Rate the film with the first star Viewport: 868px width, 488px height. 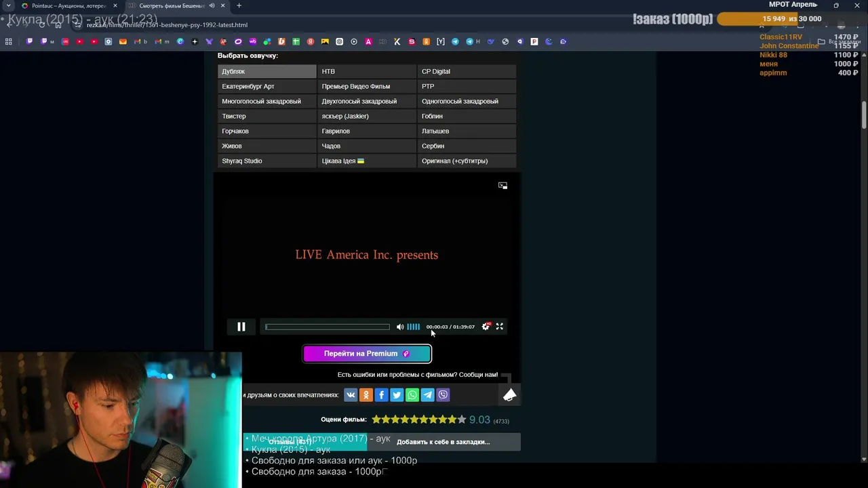[x=376, y=420]
